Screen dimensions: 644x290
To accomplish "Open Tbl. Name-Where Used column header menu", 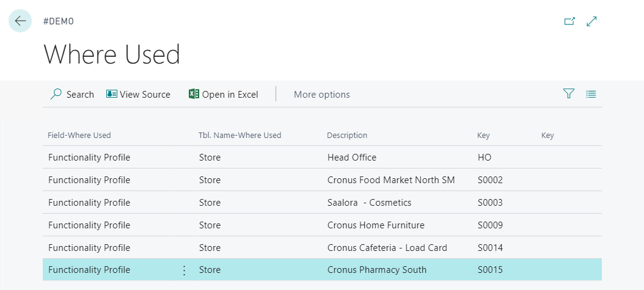I will pos(240,135).
